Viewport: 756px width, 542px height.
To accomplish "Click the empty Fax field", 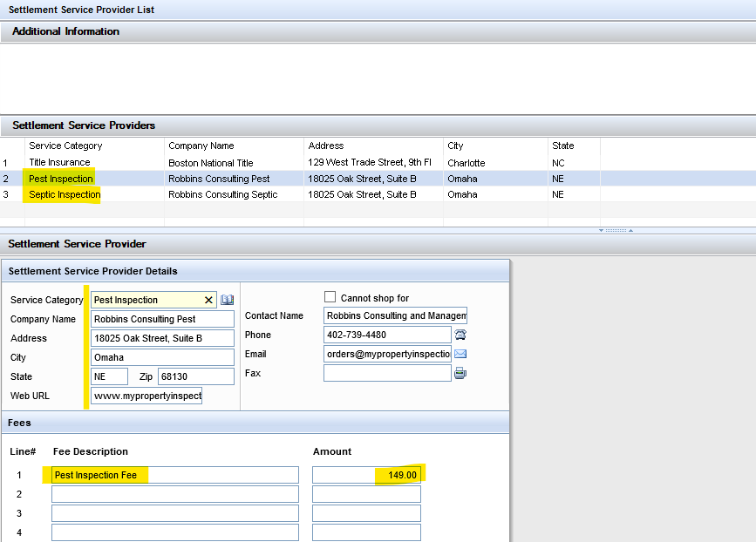I will 388,373.
